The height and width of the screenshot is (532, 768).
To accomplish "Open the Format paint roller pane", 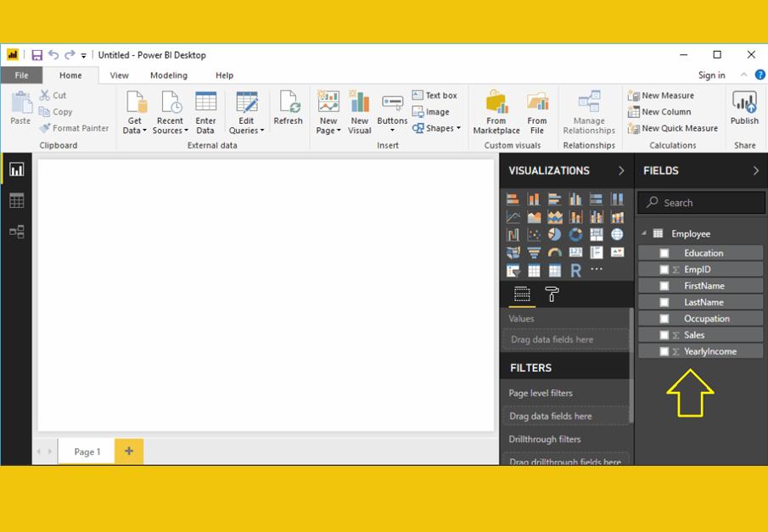I will 552,294.
